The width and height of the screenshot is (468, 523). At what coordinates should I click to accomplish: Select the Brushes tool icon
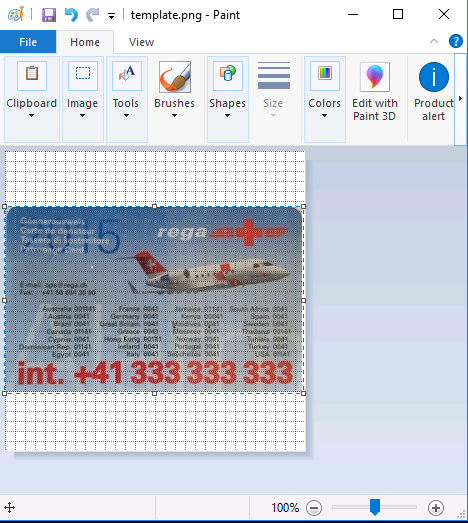click(175, 77)
